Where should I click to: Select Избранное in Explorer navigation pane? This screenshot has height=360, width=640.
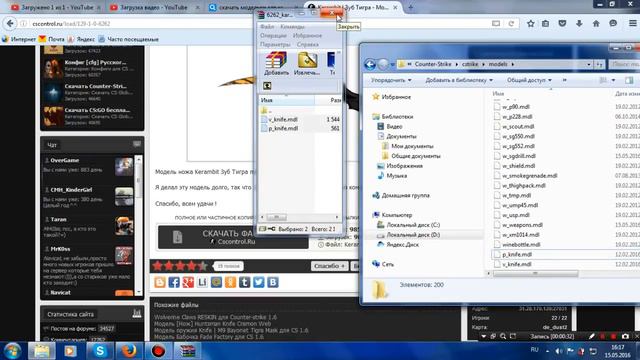(391, 97)
